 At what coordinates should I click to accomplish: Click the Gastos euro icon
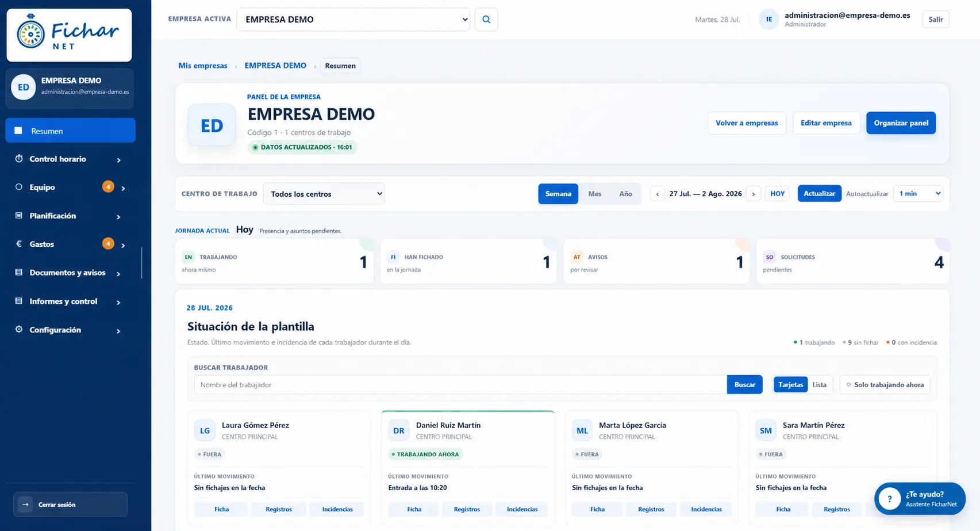[x=19, y=244]
